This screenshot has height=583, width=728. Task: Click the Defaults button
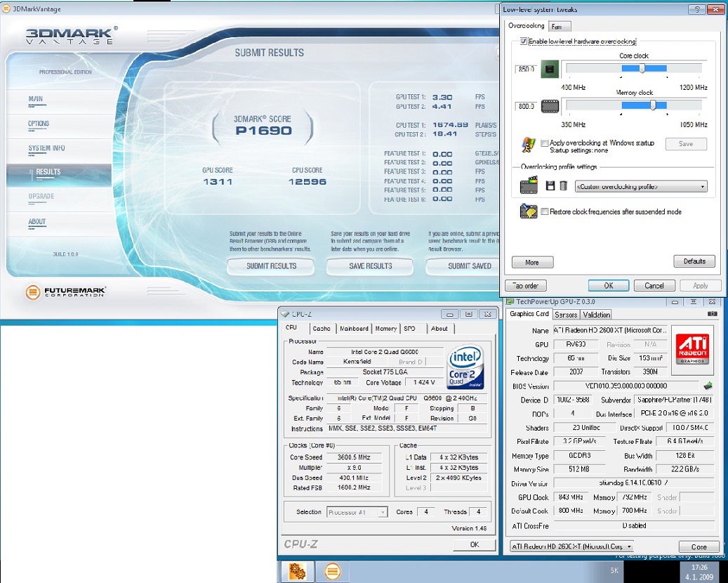694,261
